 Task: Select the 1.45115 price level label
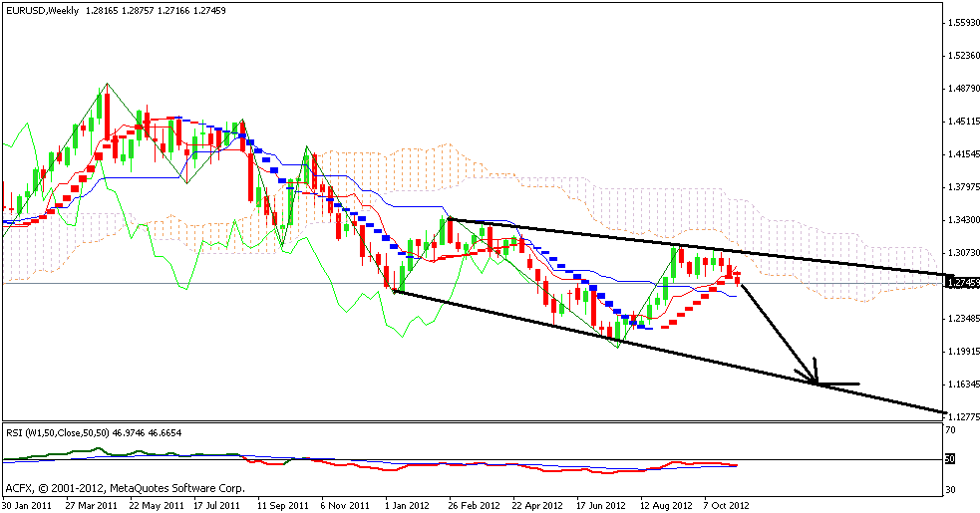click(x=963, y=121)
